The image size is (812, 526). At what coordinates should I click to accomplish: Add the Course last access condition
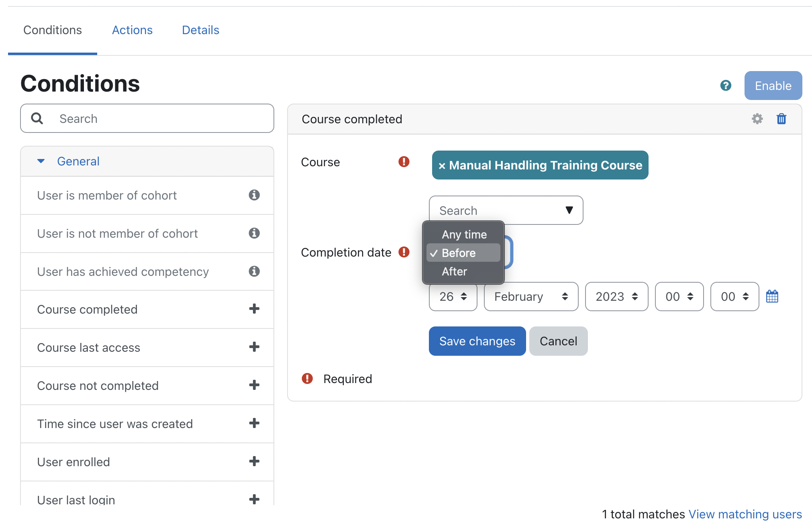(254, 347)
